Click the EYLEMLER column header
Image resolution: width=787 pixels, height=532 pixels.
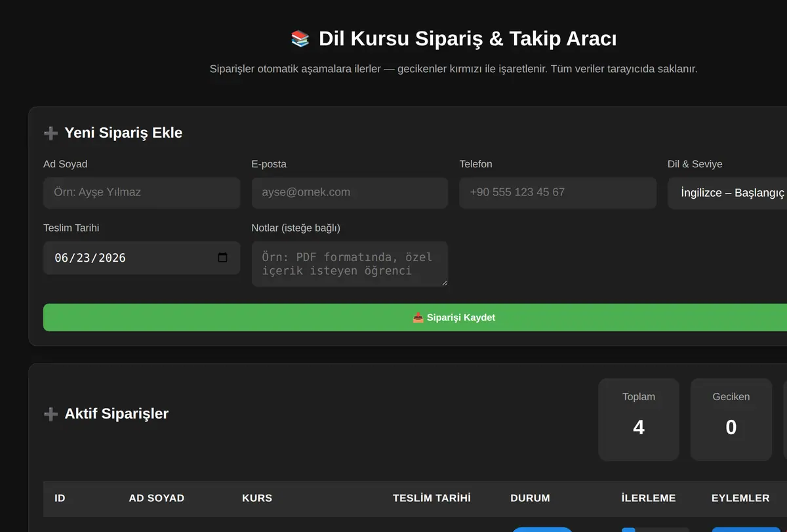[740, 498]
